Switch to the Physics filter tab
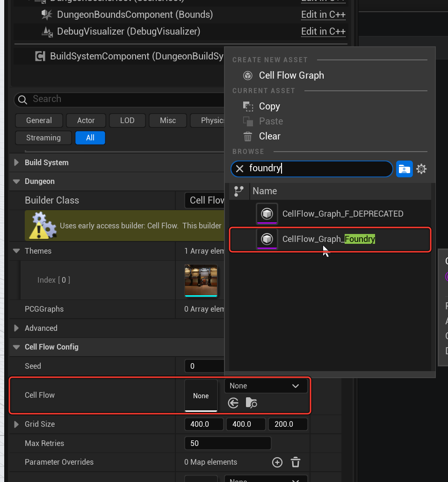This screenshot has height=482, width=448. click(x=208, y=121)
